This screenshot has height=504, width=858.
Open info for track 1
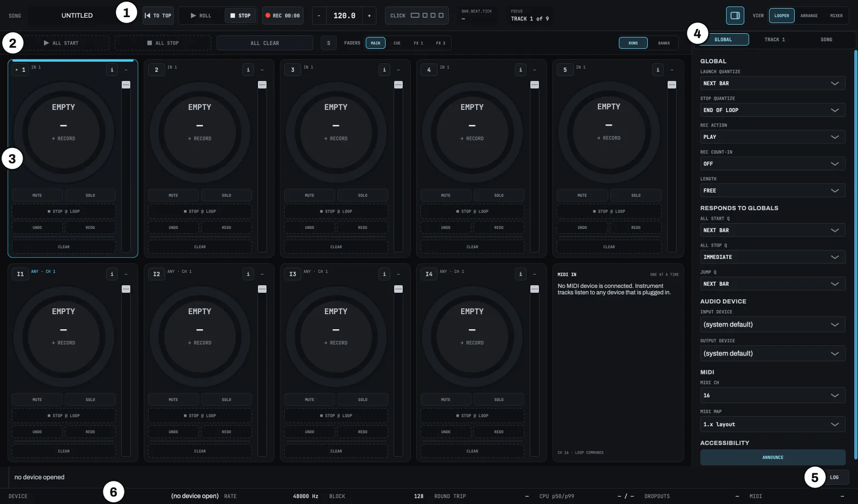112,70
